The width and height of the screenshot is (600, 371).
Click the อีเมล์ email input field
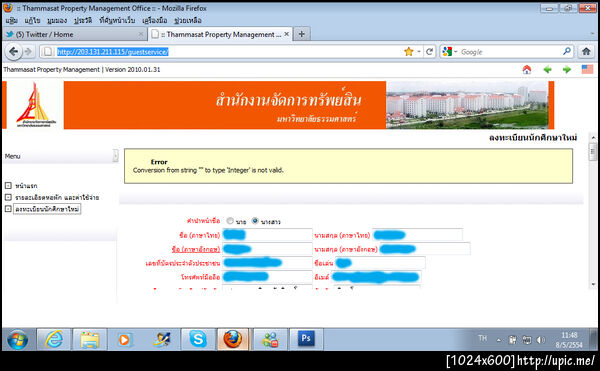(x=376, y=277)
